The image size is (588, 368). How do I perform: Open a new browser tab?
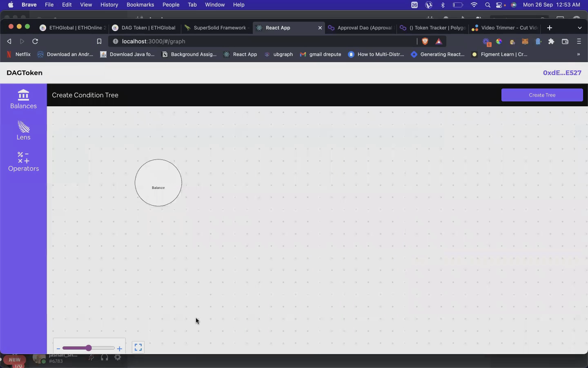[x=550, y=28]
